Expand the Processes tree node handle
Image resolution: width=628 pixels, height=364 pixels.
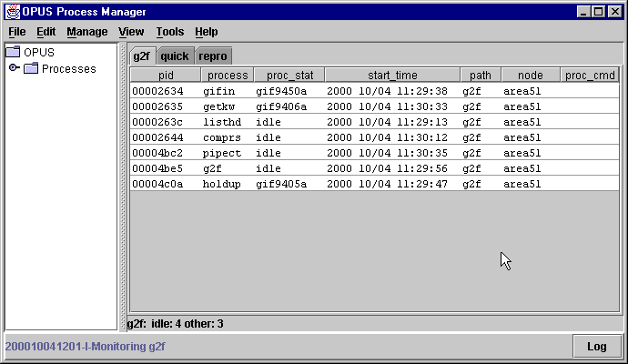coord(14,69)
